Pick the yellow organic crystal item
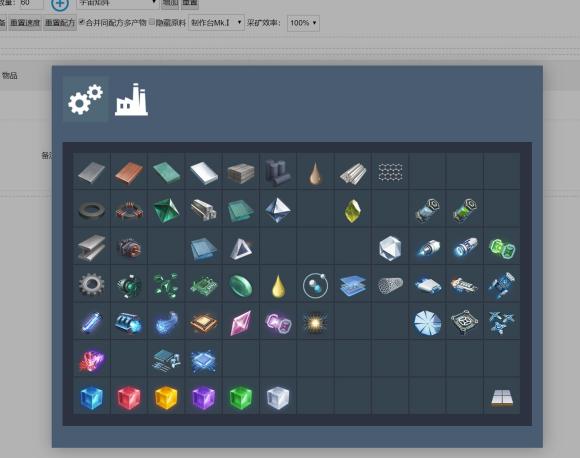This screenshot has width=580, height=458. pyautogui.click(x=353, y=211)
